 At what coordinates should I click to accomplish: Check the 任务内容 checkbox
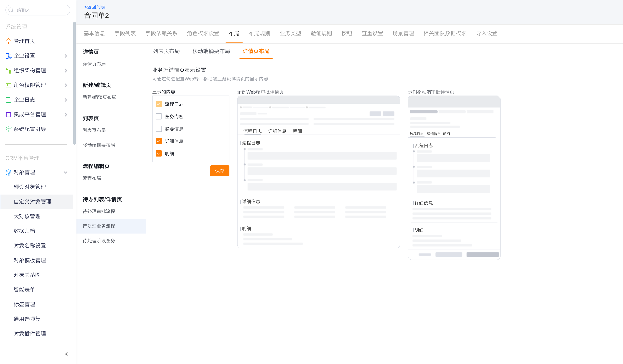[x=159, y=116]
